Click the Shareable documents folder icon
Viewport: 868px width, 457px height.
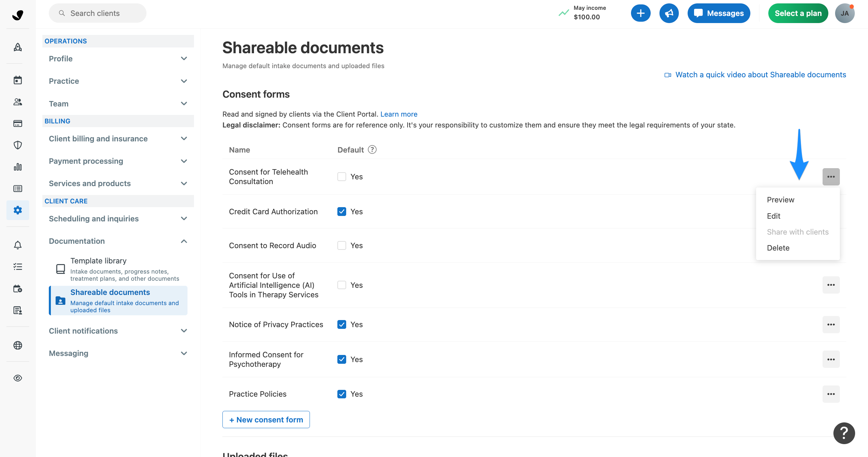pos(60,300)
